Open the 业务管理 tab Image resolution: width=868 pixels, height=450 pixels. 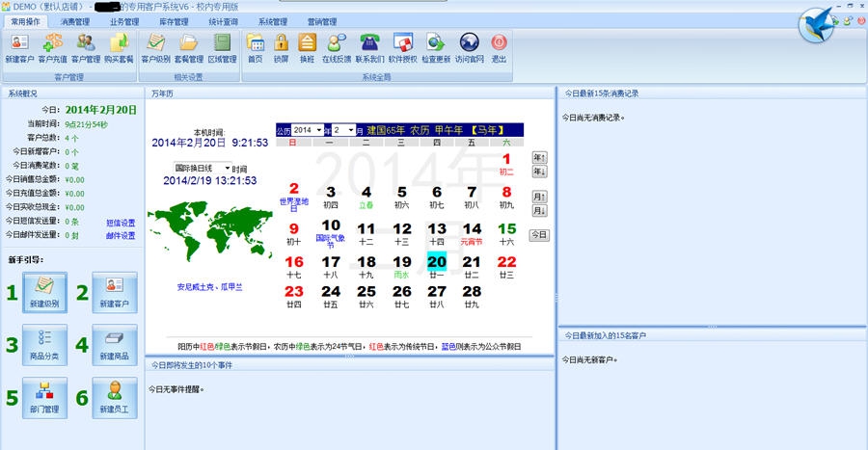[124, 21]
